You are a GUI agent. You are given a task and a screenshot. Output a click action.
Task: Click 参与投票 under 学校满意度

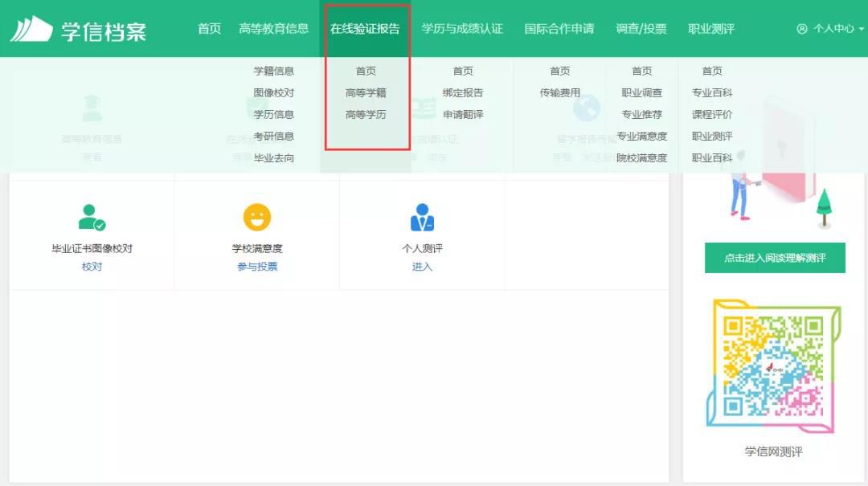(x=256, y=267)
